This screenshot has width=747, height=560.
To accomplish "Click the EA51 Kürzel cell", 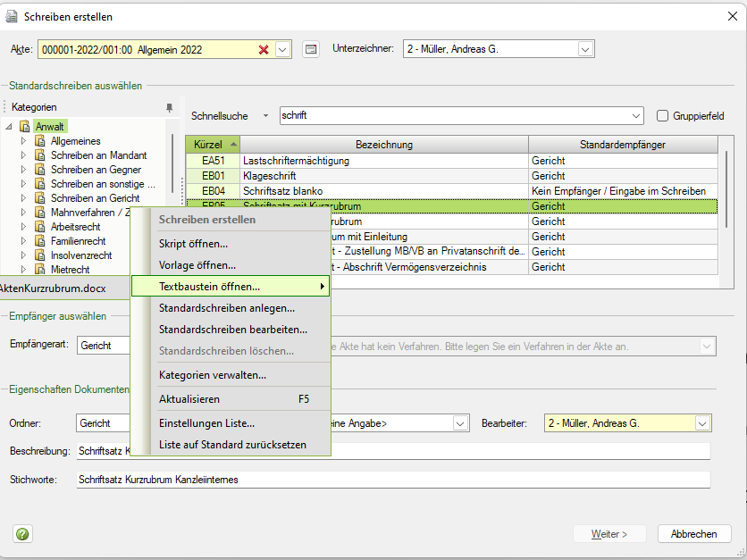I will (x=213, y=161).
